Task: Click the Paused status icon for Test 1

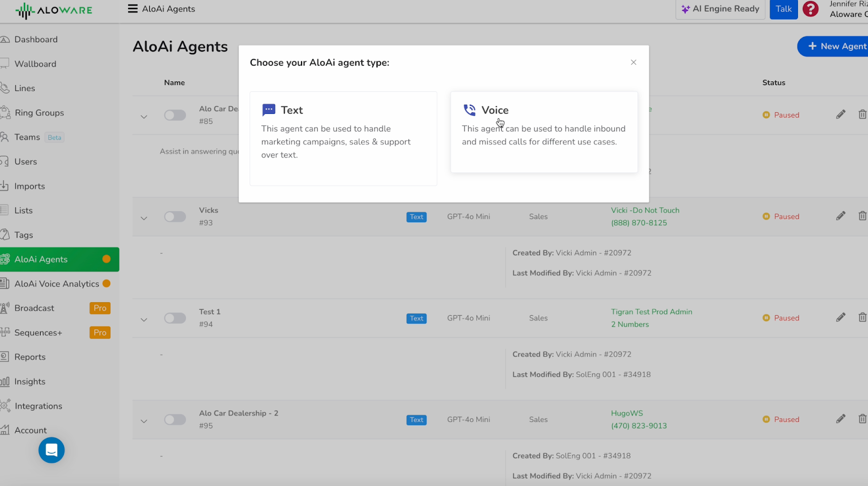Action: [766, 318]
